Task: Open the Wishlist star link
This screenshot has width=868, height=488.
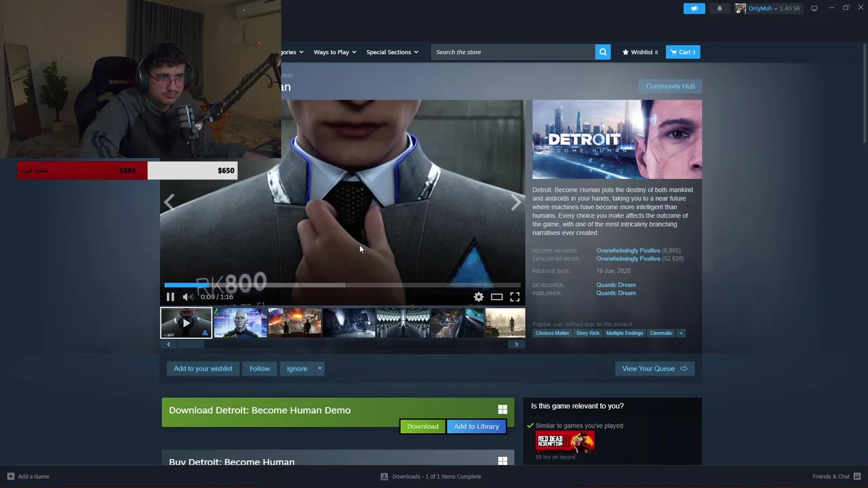Action: click(x=639, y=52)
